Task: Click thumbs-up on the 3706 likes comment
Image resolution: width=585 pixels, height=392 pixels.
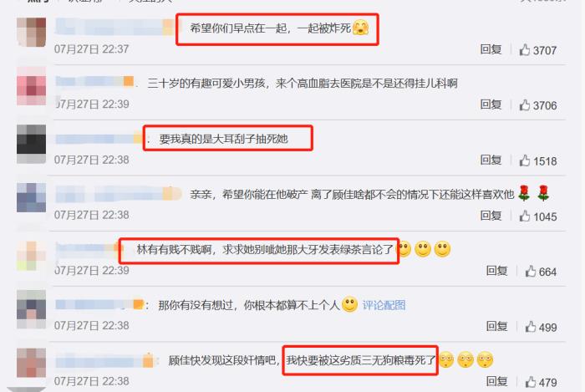Action: point(525,104)
